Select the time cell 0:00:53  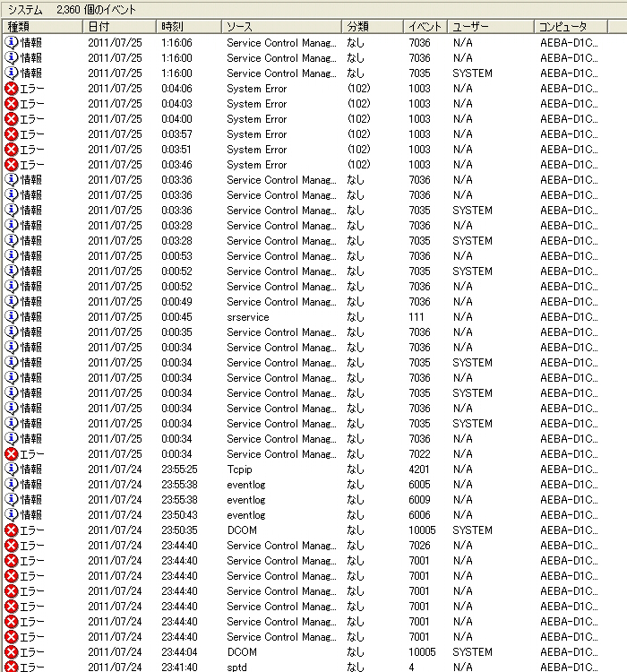point(176,255)
